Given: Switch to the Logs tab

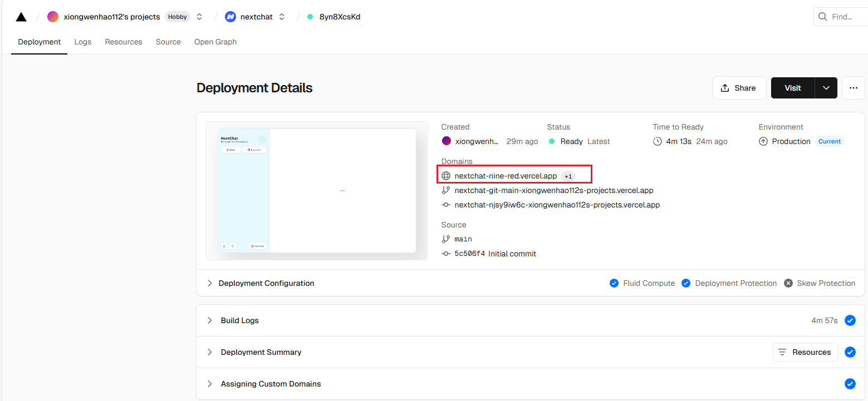Looking at the screenshot, I should tap(83, 42).
